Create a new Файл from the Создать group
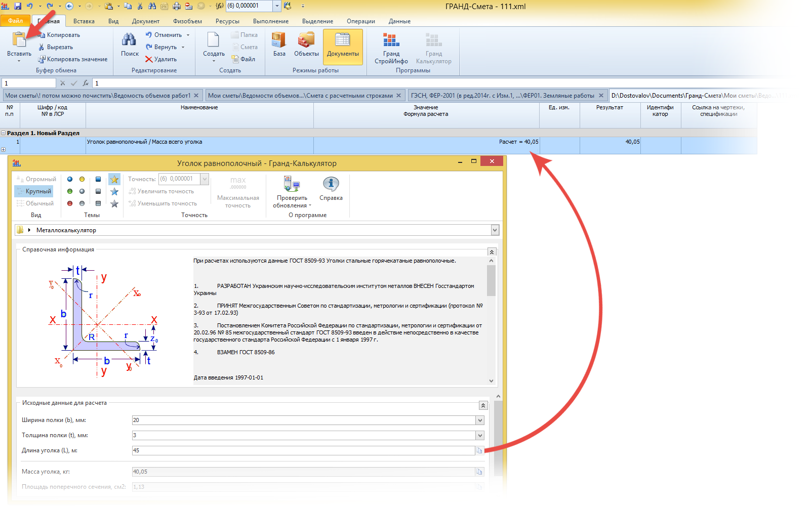The width and height of the screenshot is (812, 506). point(243,59)
